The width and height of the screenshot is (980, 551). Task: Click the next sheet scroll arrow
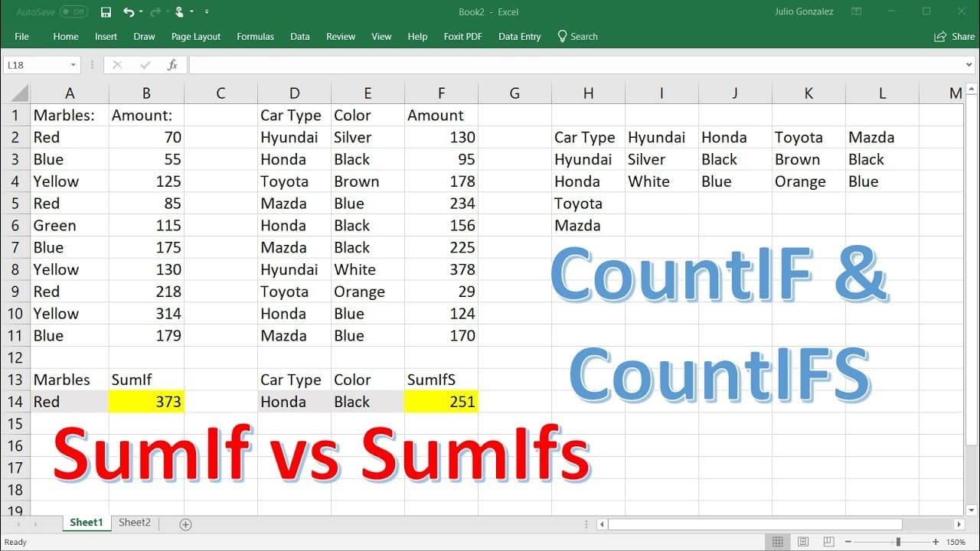coord(34,524)
